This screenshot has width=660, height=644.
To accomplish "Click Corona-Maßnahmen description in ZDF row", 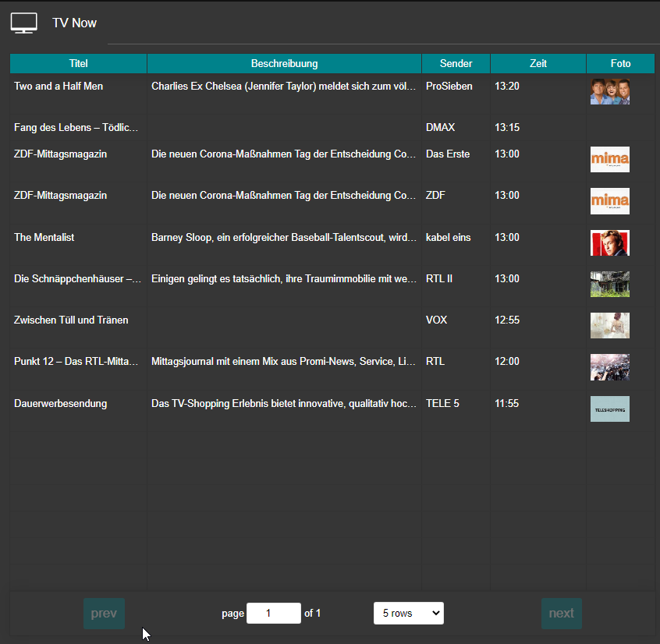I will click(x=284, y=196).
